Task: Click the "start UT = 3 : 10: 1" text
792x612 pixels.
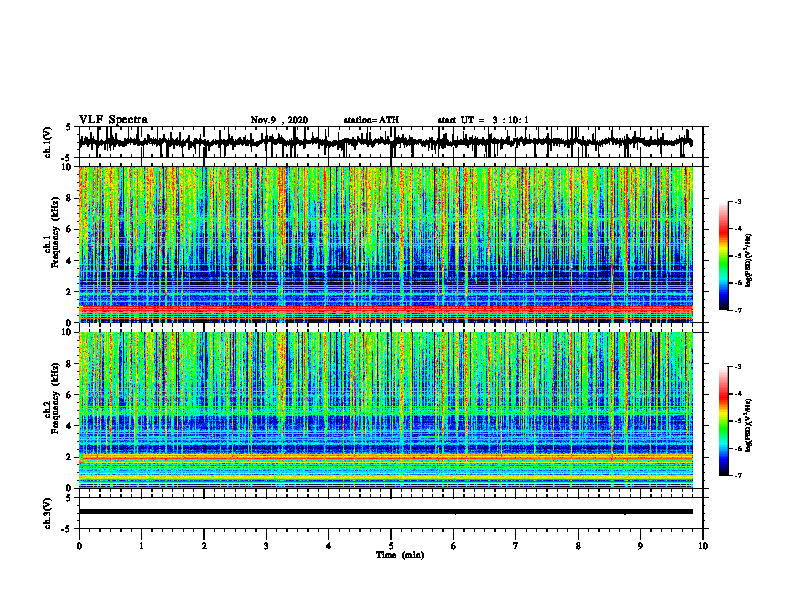Action: tap(483, 120)
